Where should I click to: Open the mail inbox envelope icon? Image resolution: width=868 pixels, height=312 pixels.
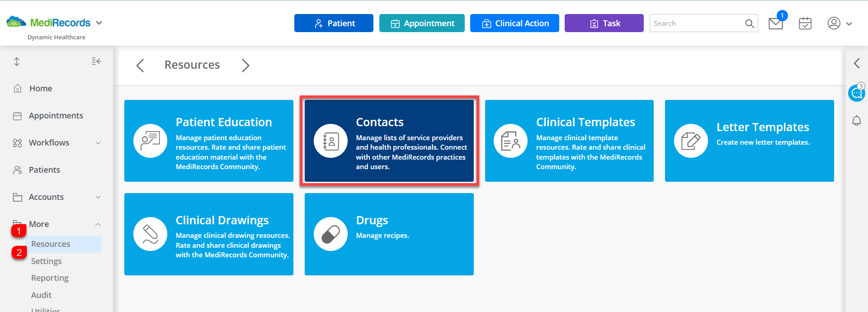[x=776, y=24]
